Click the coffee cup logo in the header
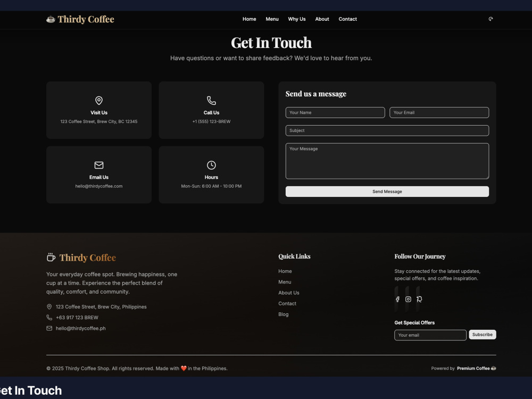This screenshot has height=399, width=532. click(x=51, y=19)
